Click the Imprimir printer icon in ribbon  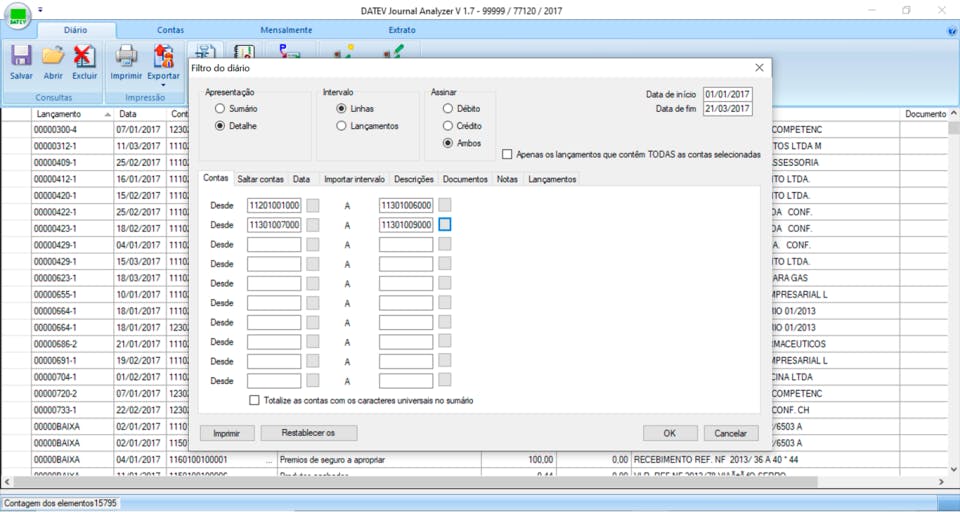pos(126,57)
